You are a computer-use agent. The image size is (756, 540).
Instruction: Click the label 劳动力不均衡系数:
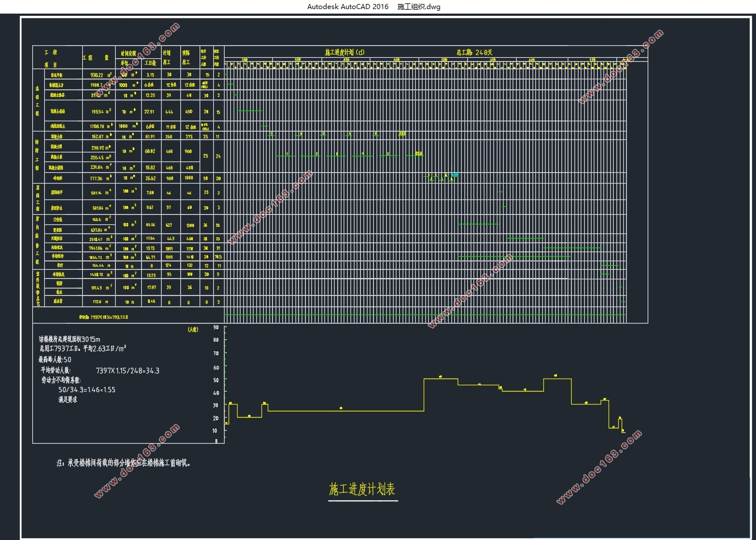tap(61, 380)
